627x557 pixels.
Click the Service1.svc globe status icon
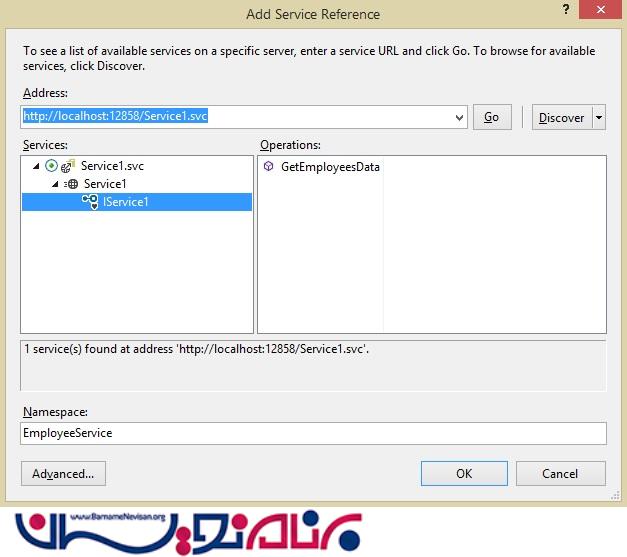[51, 166]
